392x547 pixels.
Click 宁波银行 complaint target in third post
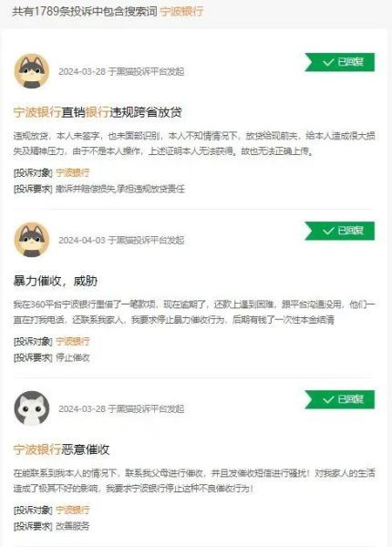pyautogui.click(x=73, y=510)
